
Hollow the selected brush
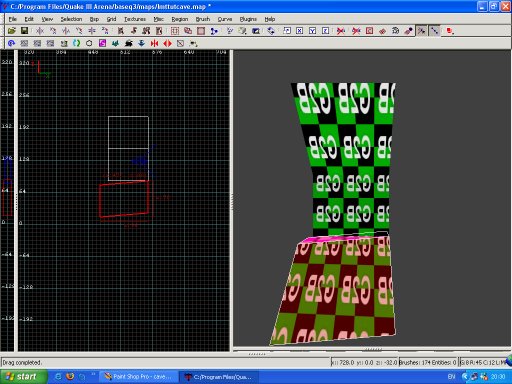point(201,31)
